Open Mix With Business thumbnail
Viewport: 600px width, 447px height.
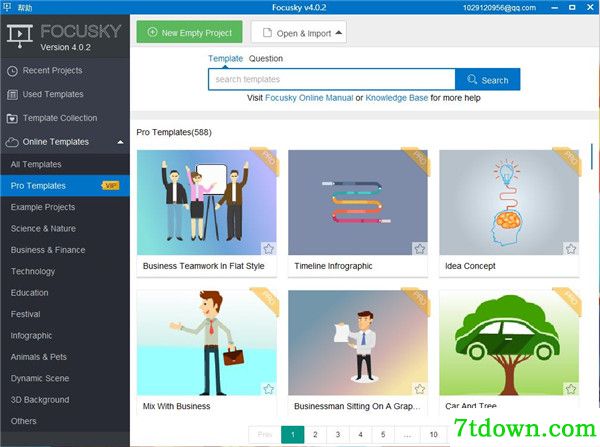point(207,343)
